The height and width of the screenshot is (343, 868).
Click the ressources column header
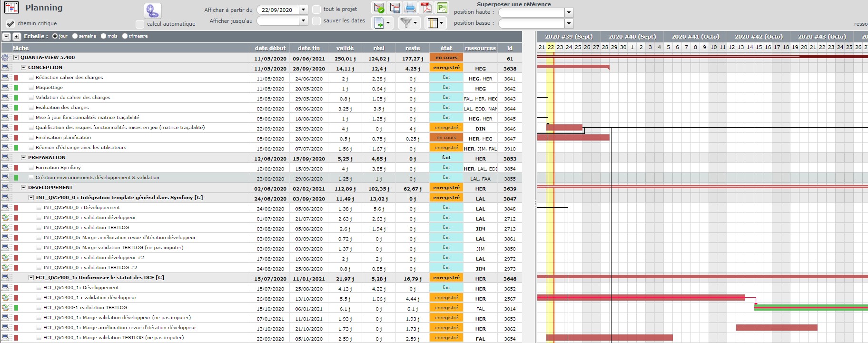tap(480, 48)
